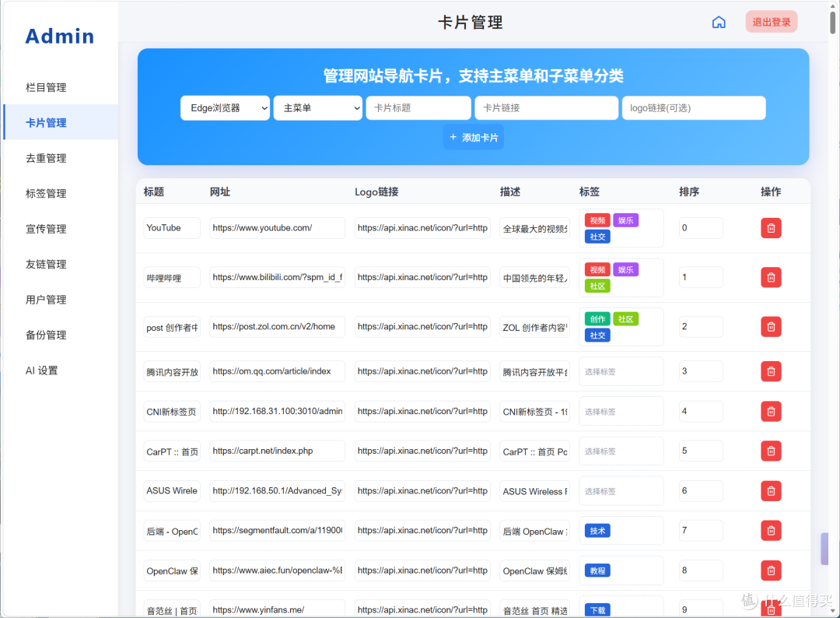This screenshot has height=618, width=840.
Task: Click the 192.168.31.100:3010 URL field
Action: [x=278, y=411]
